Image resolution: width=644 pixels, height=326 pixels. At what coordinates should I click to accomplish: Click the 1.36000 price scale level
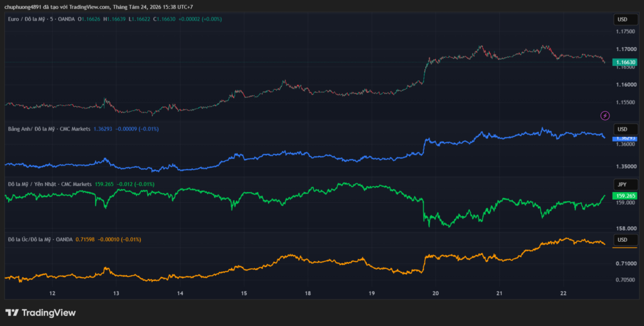[x=625, y=144]
